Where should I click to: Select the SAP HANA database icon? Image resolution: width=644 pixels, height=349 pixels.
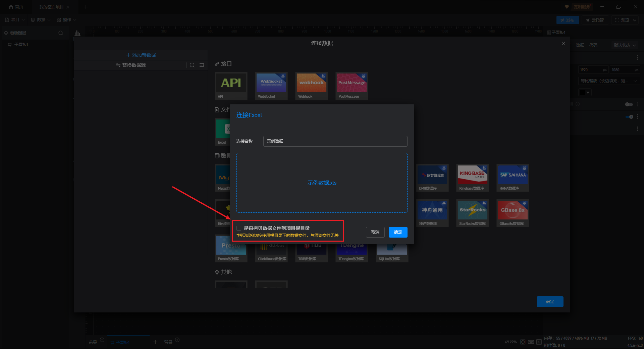(x=513, y=178)
